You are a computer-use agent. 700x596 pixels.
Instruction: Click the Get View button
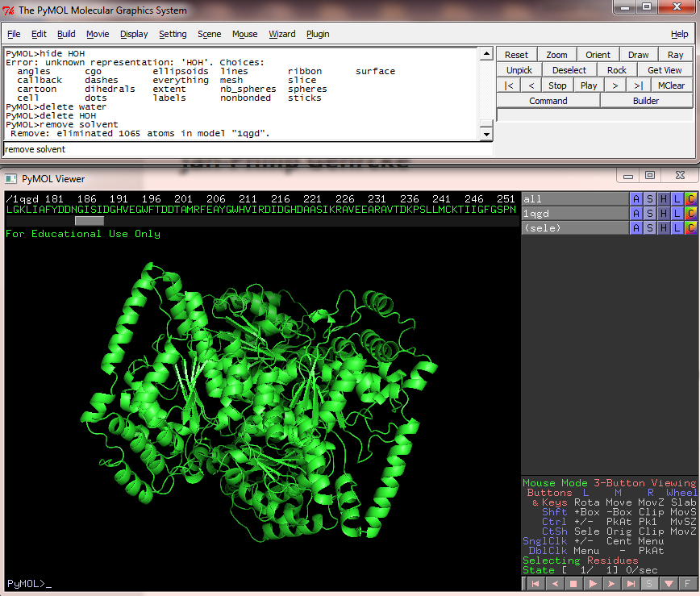[665, 70]
